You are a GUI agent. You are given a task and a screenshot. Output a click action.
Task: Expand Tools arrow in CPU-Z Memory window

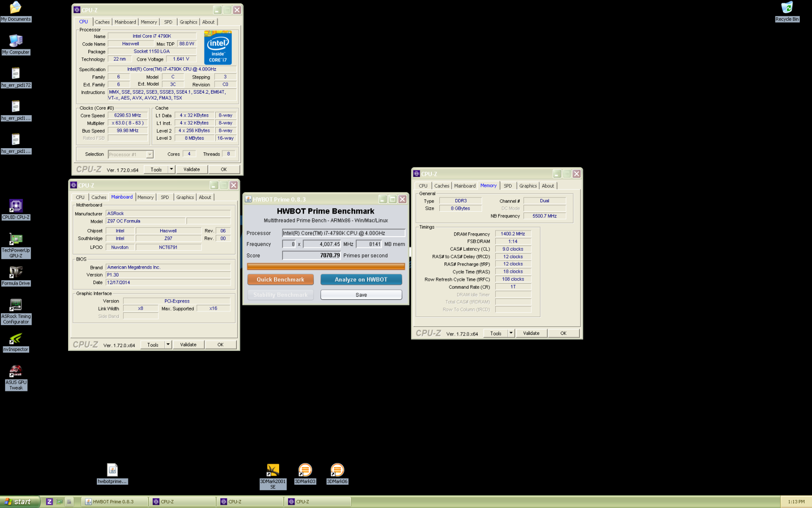511,333
